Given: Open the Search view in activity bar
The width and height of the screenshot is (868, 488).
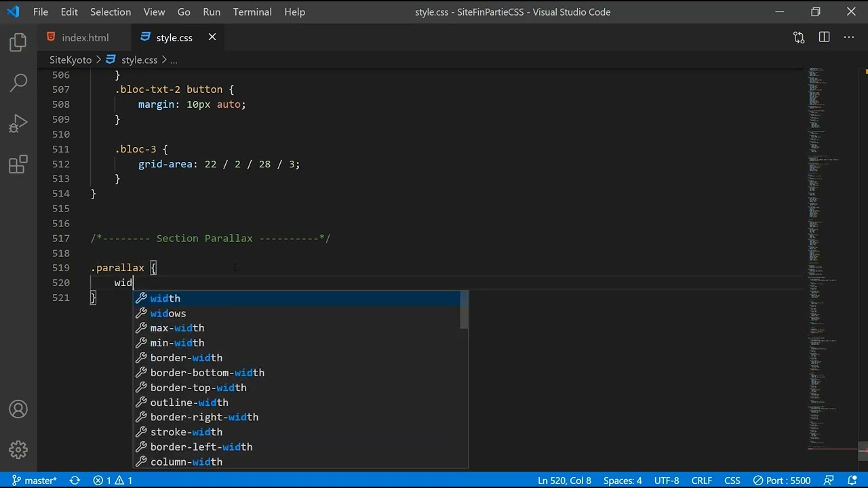Looking at the screenshot, I should pyautogui.click(x=18, y=83).
